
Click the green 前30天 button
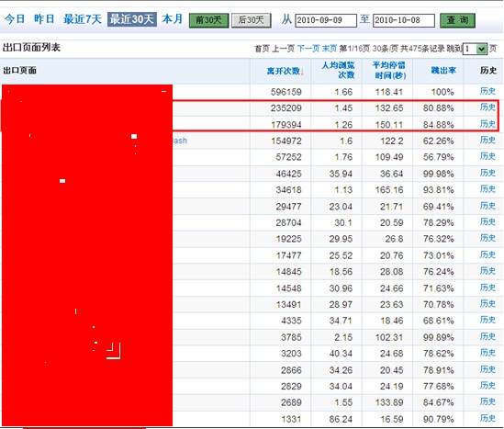point(208,20)
